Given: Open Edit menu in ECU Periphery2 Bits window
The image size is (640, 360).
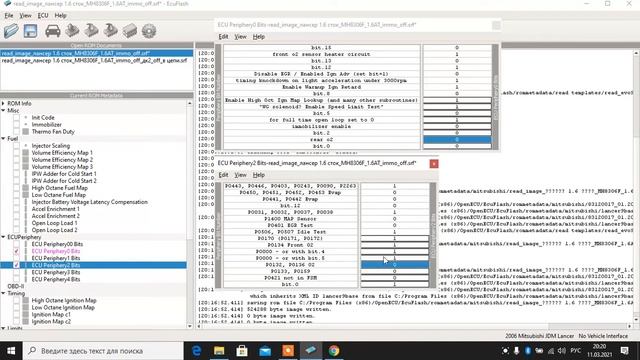Looking at the screenshot, I should [x=223, y=175].
